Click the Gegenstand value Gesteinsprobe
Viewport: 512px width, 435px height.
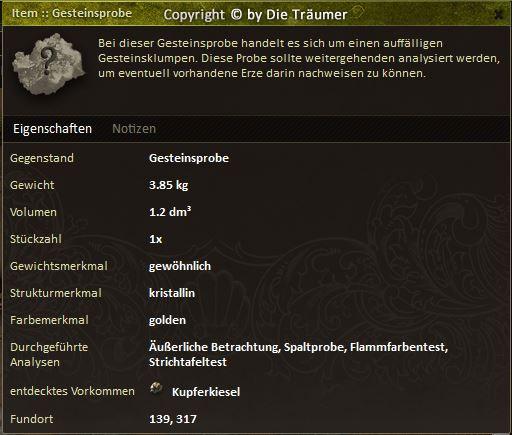(x=189, y=158)
